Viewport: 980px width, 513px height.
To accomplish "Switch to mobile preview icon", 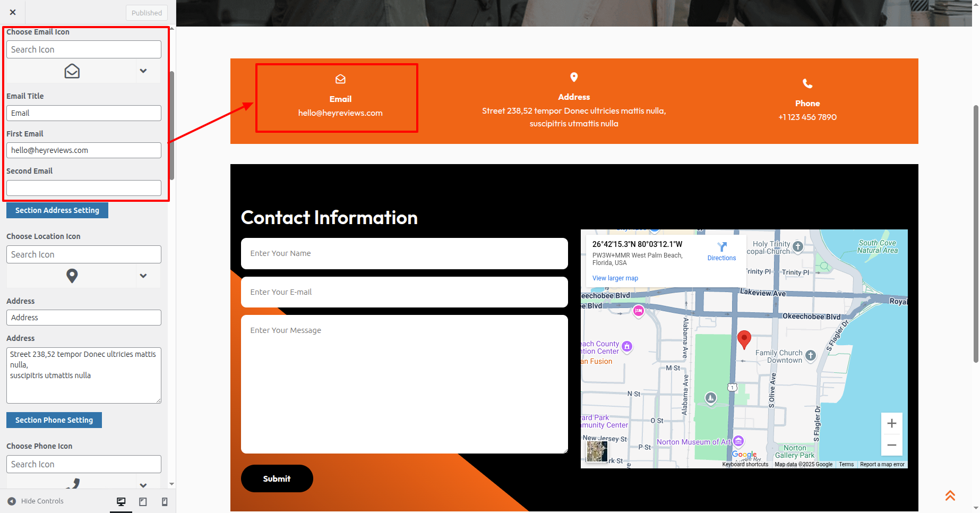I will tap(165, 502).
